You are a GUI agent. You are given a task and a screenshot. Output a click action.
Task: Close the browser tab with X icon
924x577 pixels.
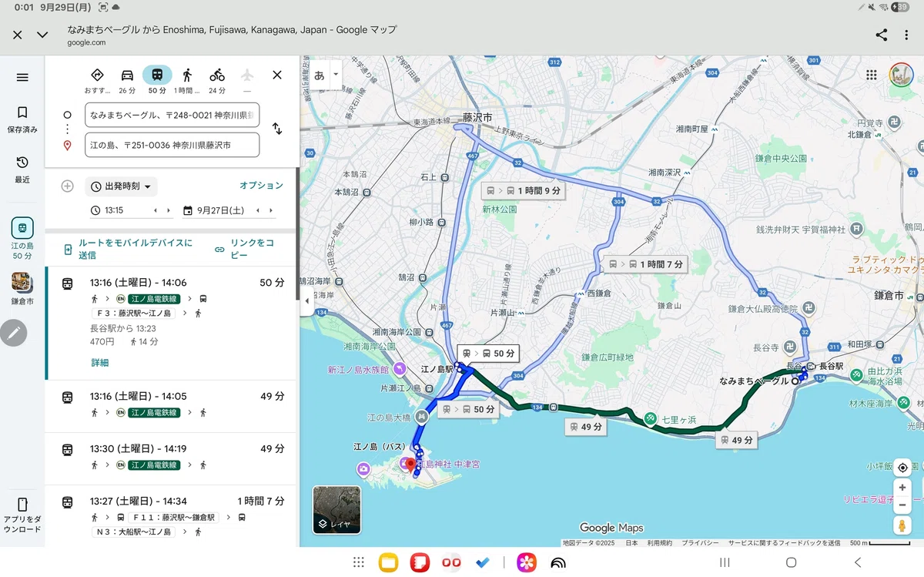(18, 35)
